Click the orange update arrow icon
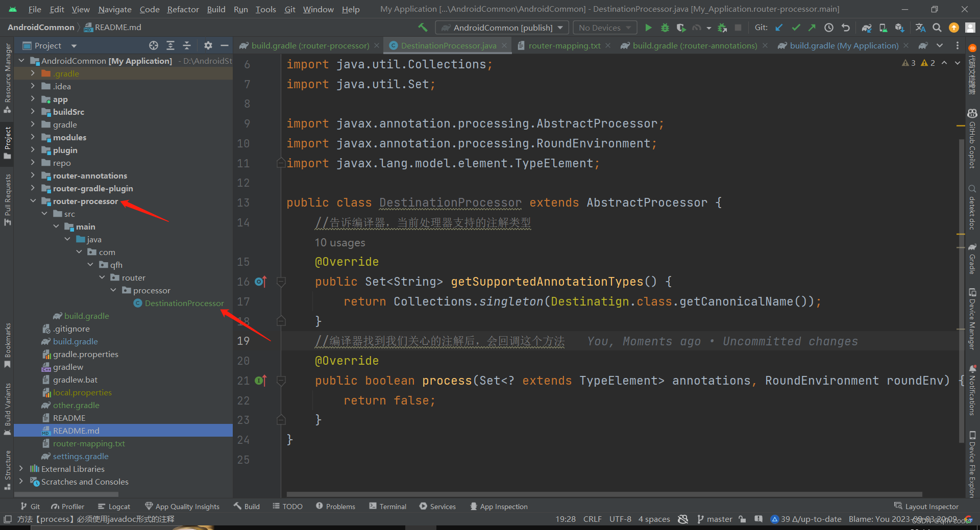Viewport: 980px width, 530px height. 953,28
